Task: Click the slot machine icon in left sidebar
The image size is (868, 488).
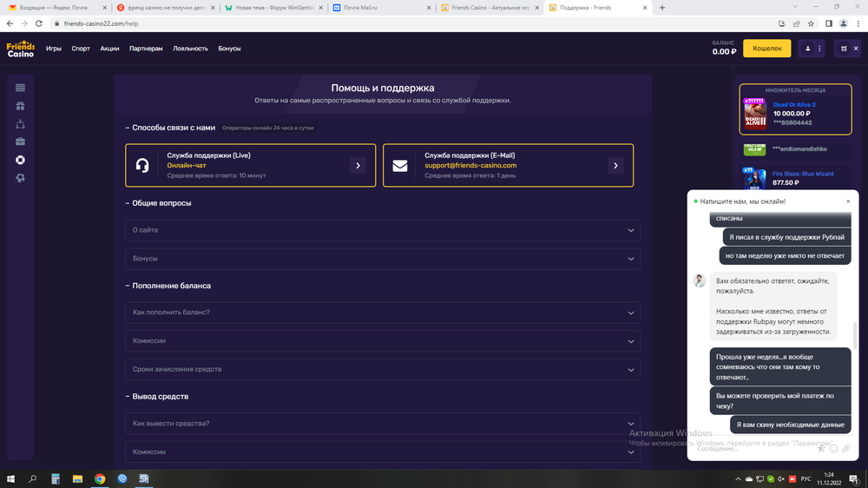Action: click(x=20, y=88)
